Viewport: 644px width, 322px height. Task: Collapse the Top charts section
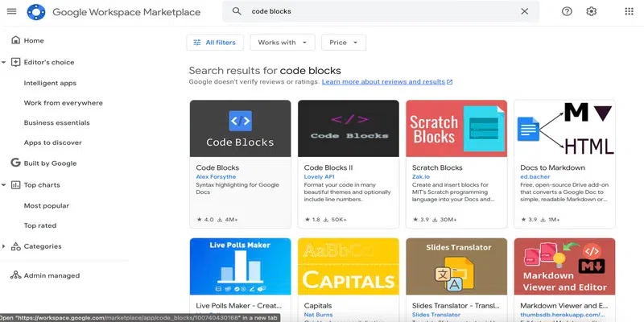pyautogui.click(x=4, y=184)
